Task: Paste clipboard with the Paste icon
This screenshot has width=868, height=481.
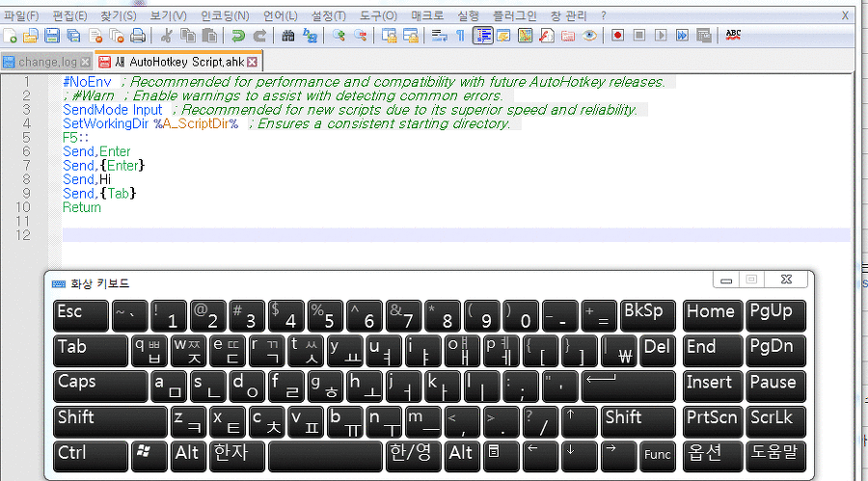Action: click(x=209, y=36)
